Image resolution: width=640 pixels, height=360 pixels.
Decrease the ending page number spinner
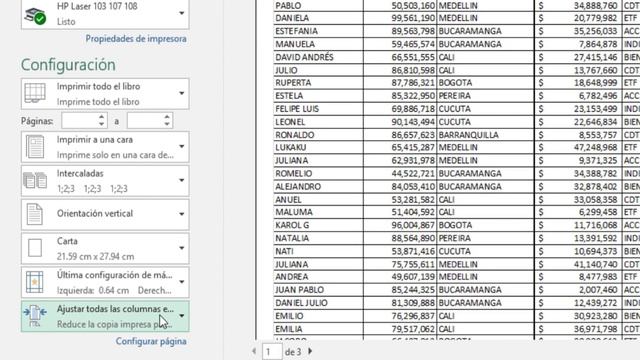[167, 124]
